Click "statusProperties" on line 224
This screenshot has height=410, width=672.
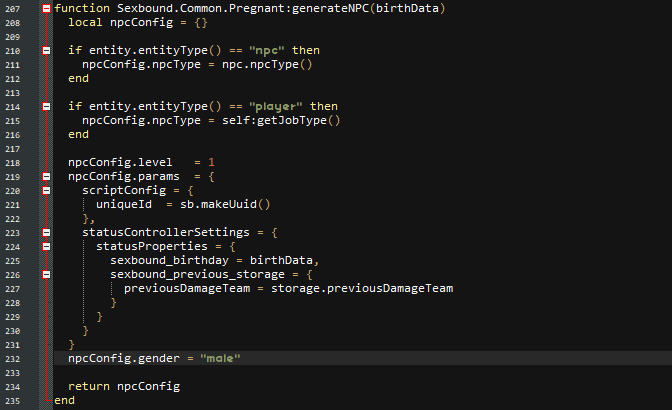click(x=152, y=246)
